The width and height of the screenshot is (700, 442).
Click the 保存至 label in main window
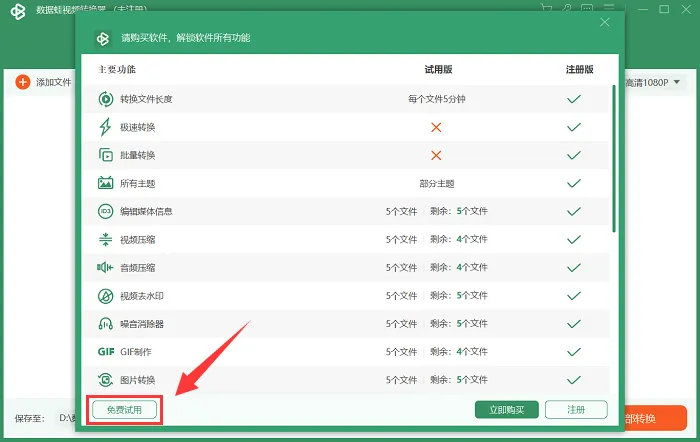click(29, 418)
